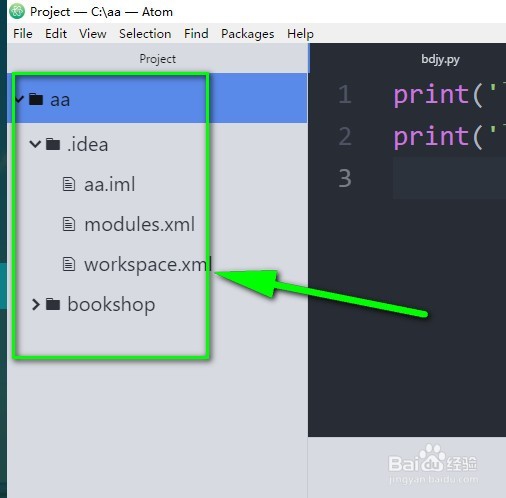Switch to the Project panel tab
Viewport: 506px width, 498px height.
157,59
